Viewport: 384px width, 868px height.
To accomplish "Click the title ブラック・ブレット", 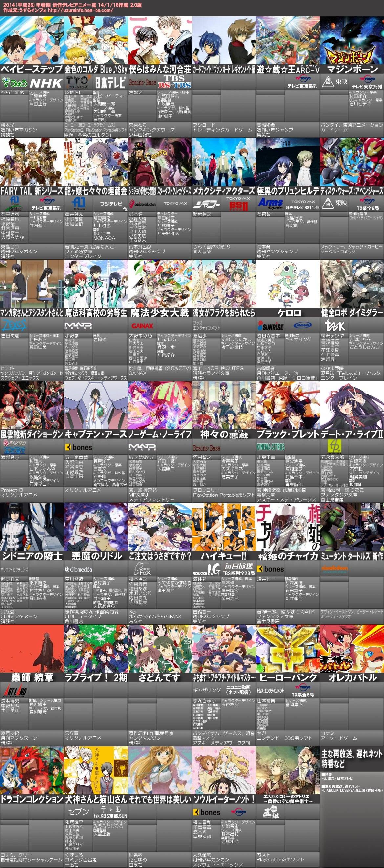I will pyautogui.click(x=288, y=435).
